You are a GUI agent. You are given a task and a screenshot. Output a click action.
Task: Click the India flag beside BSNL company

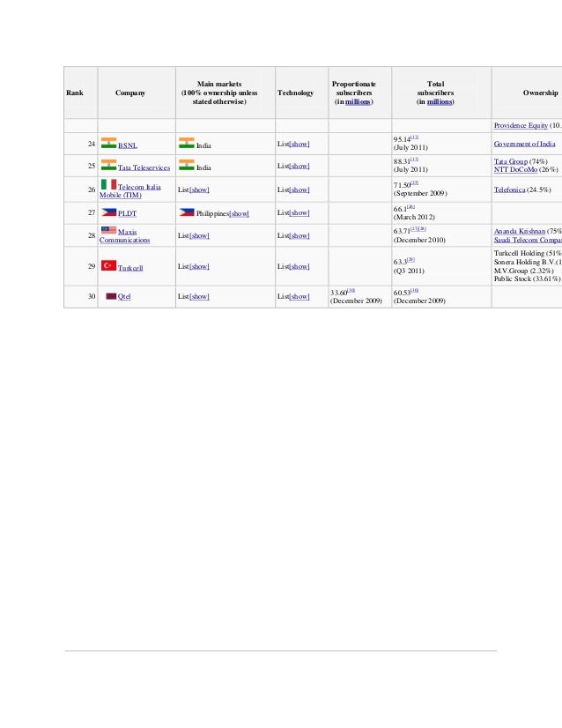point(108,143)
